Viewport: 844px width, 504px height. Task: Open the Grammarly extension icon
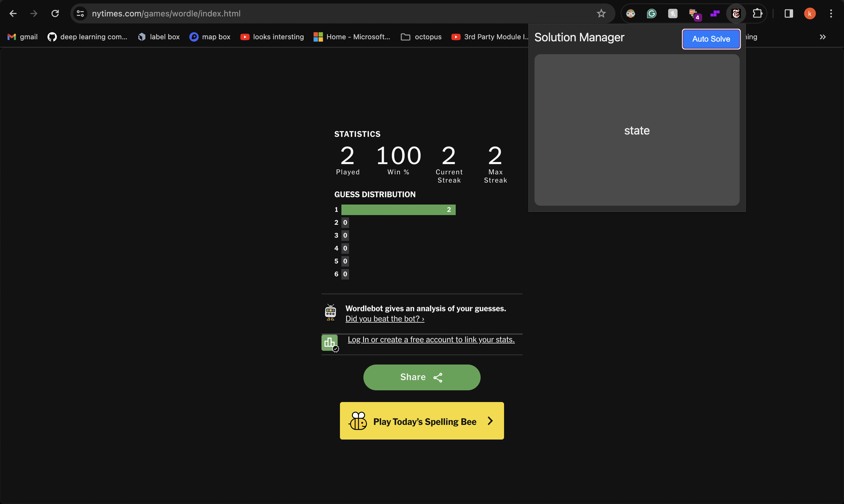651,13
